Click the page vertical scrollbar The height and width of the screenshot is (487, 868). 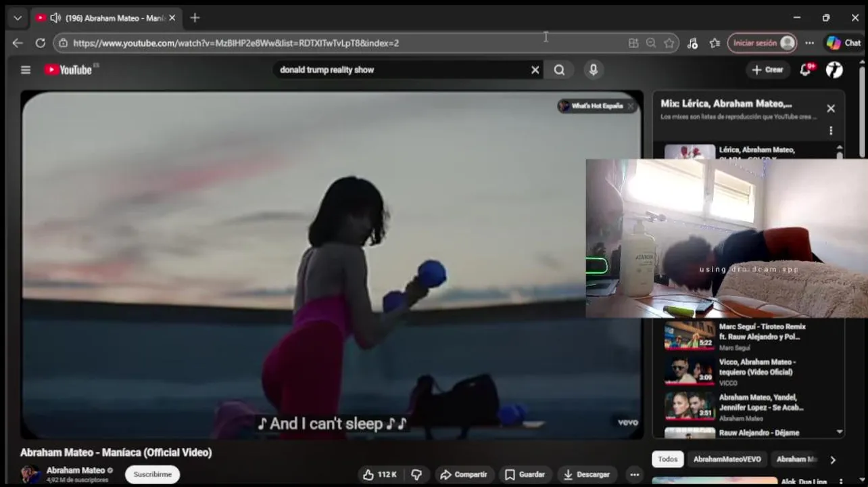[862, 111]
